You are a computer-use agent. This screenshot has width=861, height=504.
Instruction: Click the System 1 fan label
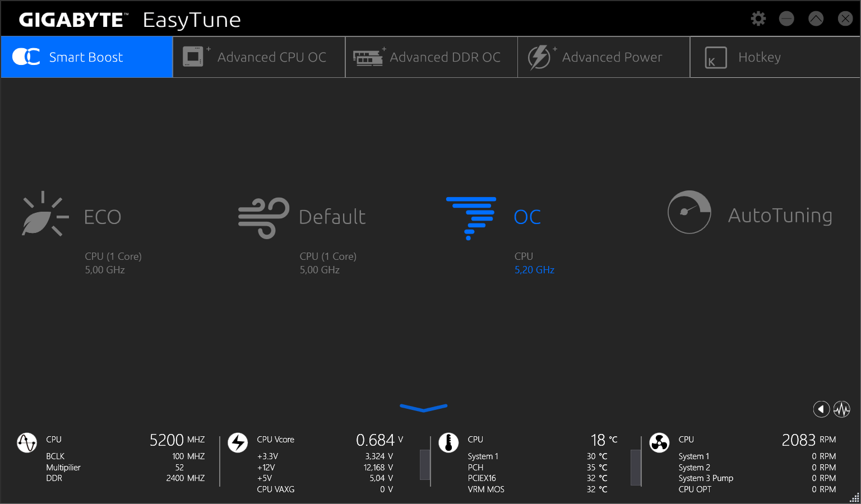pos(693,456)
